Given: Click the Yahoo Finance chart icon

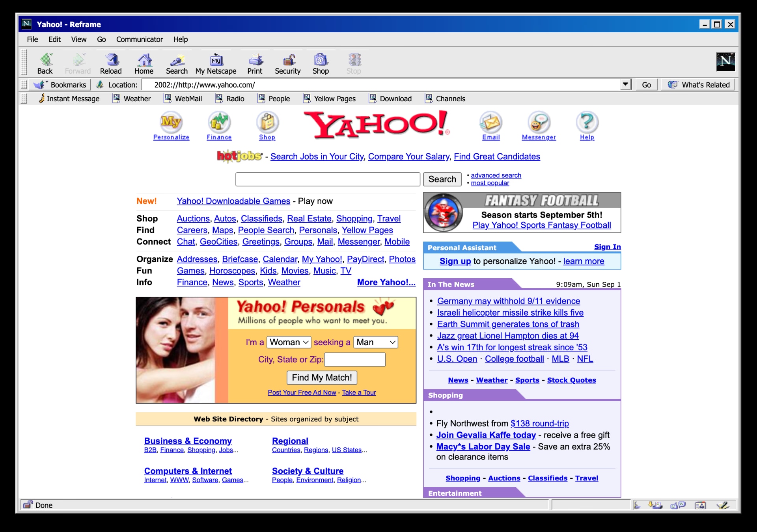Looking at the screenshot, I should tap(219, 122).
